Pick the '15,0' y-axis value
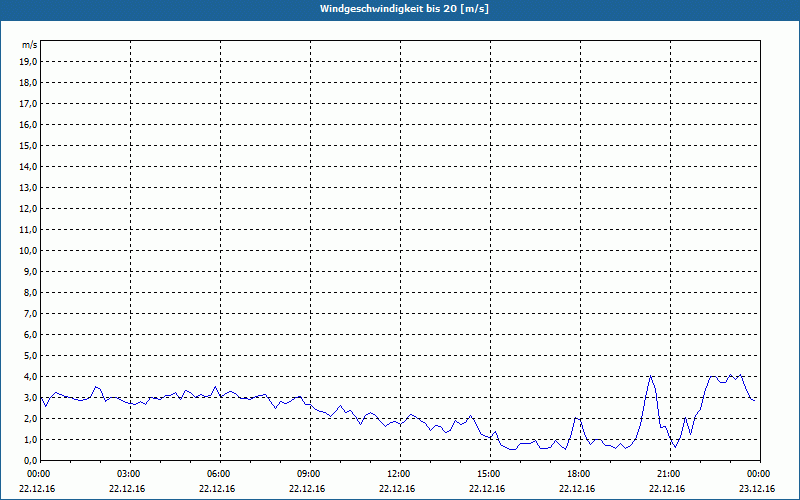Image resolution: width=800 pixels, height=500 pixels. tap(28, 145)
